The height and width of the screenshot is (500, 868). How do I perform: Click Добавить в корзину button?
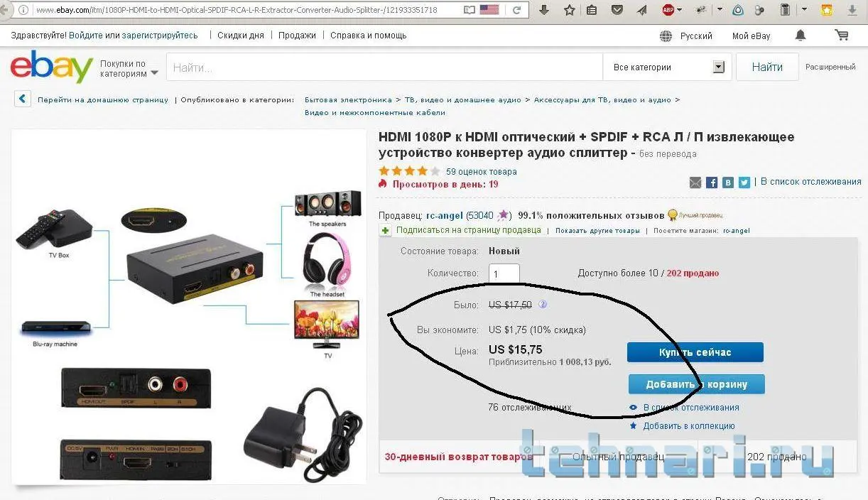point(697,384)
